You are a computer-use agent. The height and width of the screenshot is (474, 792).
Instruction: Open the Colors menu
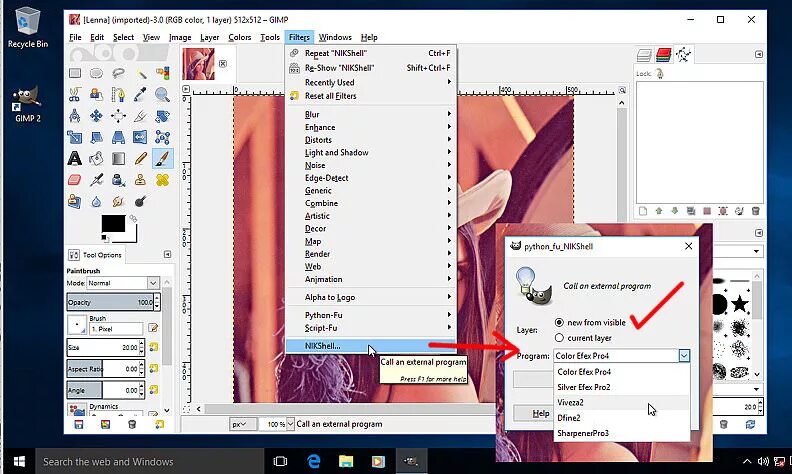point(239,37)
